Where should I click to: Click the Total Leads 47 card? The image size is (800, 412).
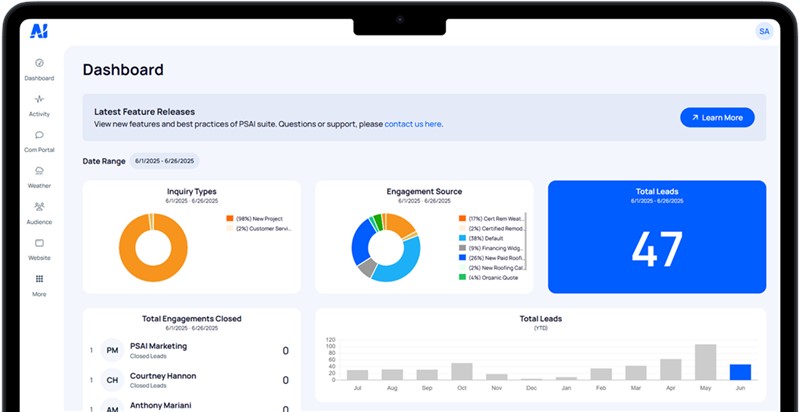coord(656,237)
